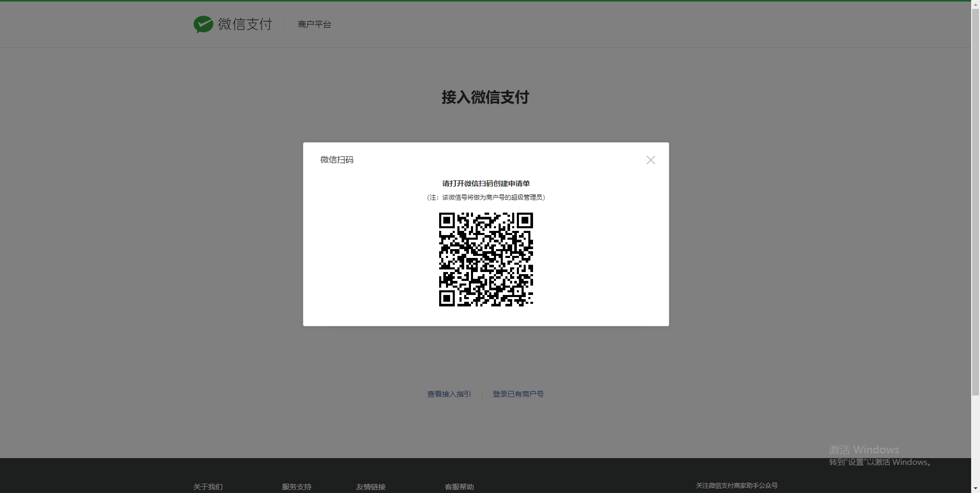This screenshot has width=980, height=493.
Task: Click the scrollbar up arrow
Action: (x=975, y=4)
